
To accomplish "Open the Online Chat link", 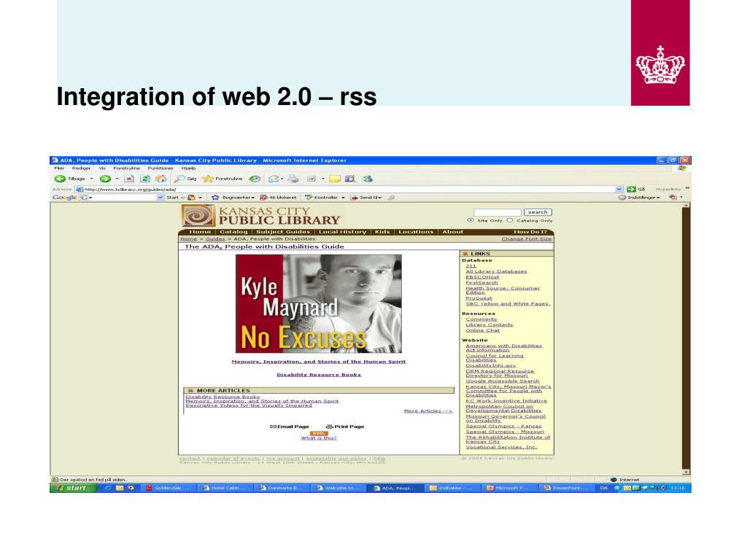I will click(x=483, y=330).
